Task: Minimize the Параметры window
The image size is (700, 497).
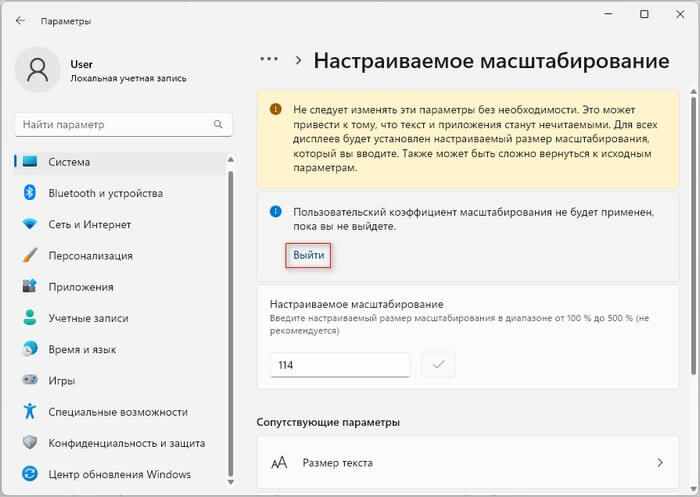Action: [x=608, y=14]
